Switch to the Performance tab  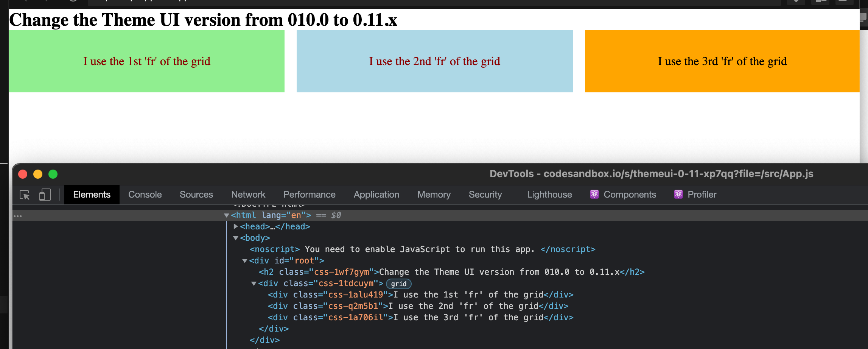point(309,195)
